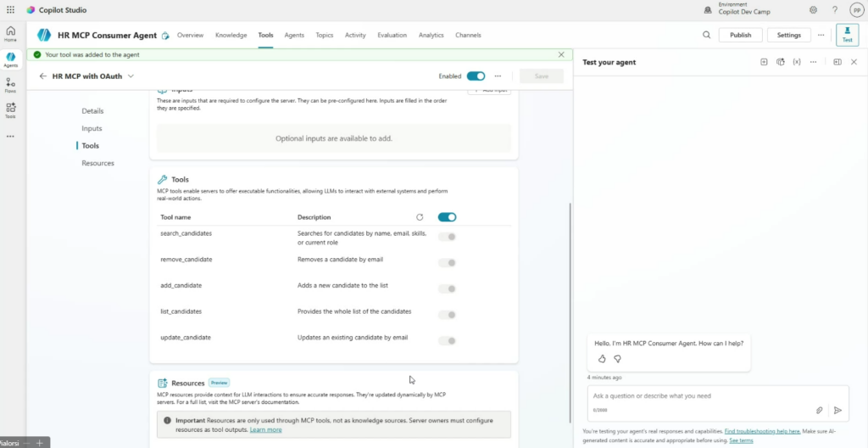Switch to the Topics tab
This screenshot has height=448, width=868.
click(x=325, y=35)
